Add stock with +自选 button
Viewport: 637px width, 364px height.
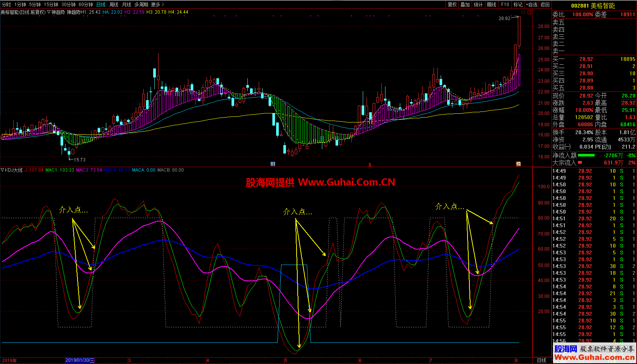[x=531, y=5]
